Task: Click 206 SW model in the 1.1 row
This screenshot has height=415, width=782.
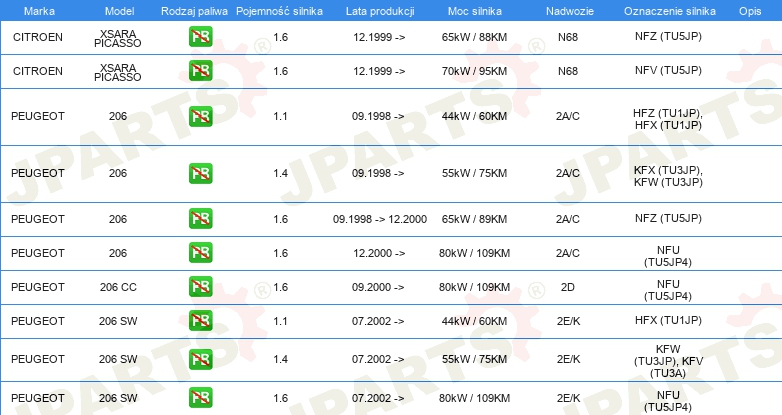Action: (118, 321)
